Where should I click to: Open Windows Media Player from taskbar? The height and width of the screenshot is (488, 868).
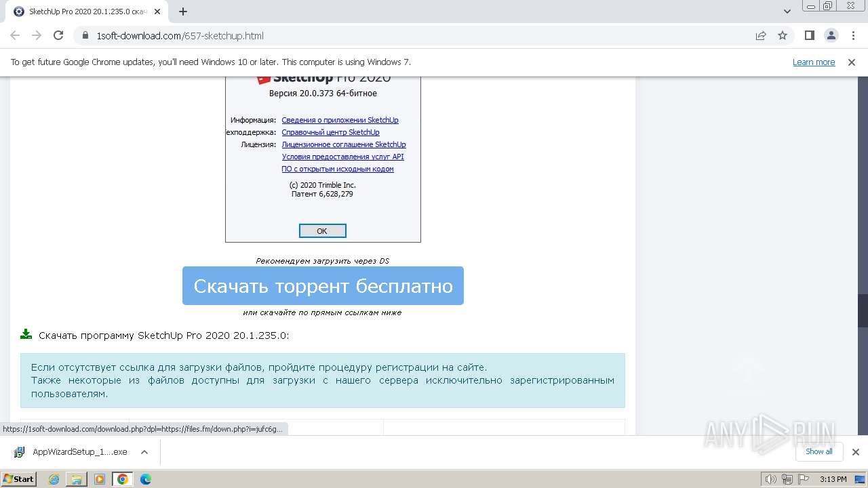tap(100, 479)
